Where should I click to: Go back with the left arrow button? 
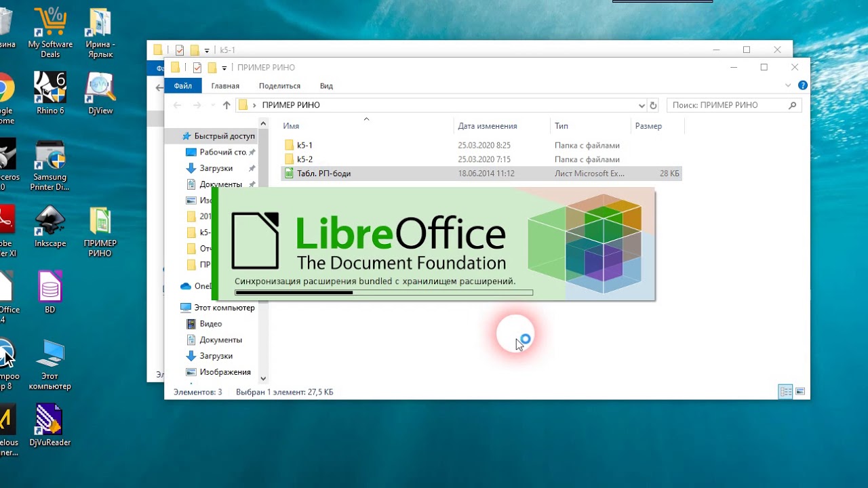178,105
